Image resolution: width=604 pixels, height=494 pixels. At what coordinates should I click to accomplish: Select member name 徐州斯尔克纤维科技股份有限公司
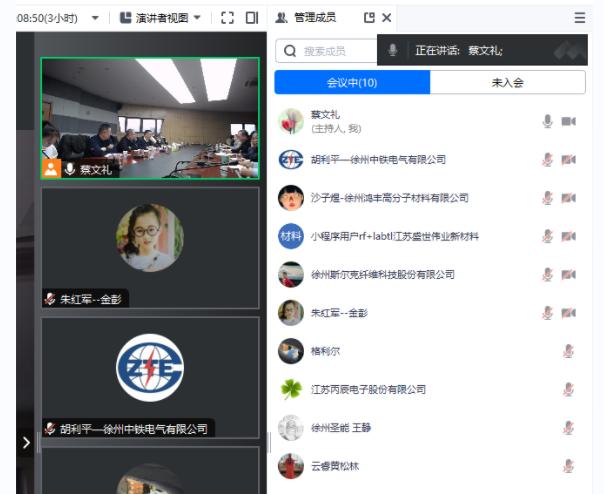click(x=383, y=274)
